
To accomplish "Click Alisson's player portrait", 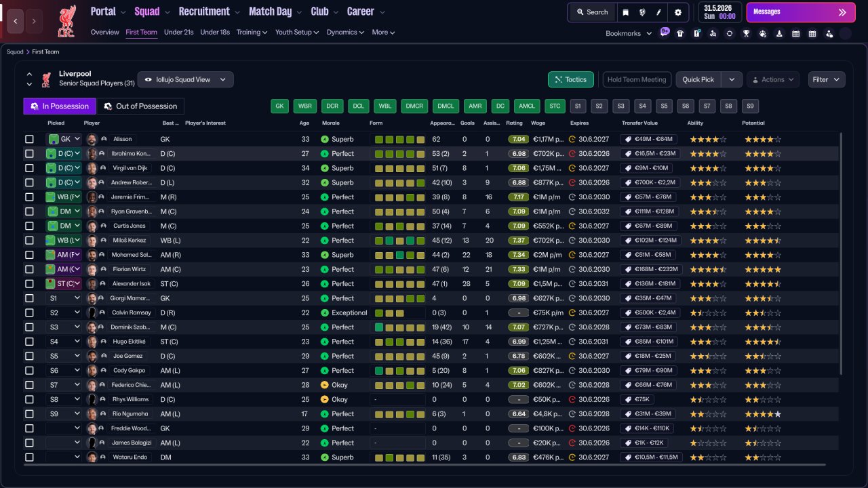I will 92,139.
